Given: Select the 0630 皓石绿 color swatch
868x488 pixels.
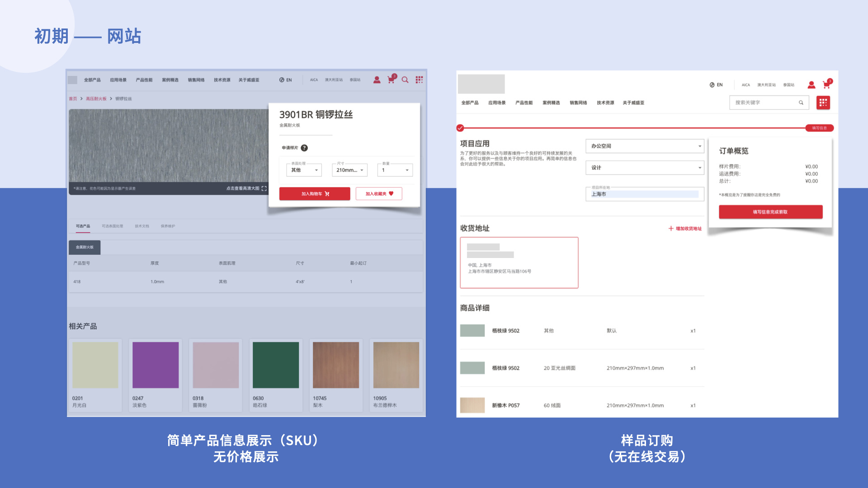Looking at the screenshot, I should pos(276,365).
